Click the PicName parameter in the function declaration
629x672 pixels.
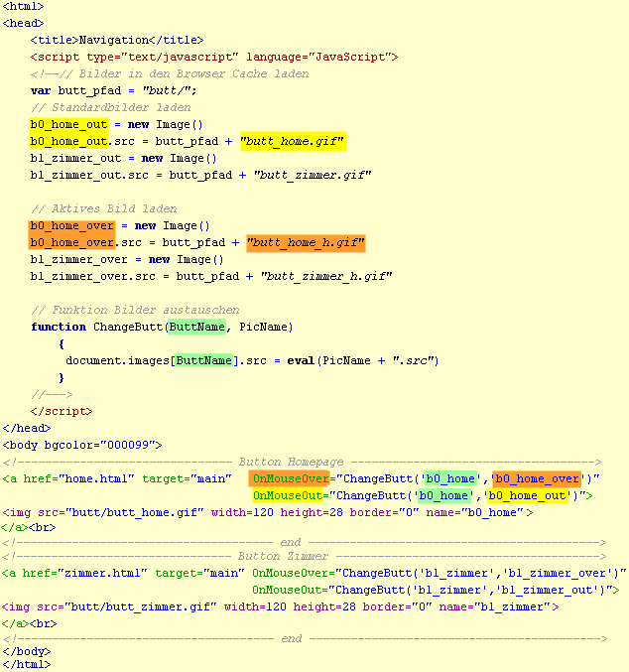tap(263, 327)
